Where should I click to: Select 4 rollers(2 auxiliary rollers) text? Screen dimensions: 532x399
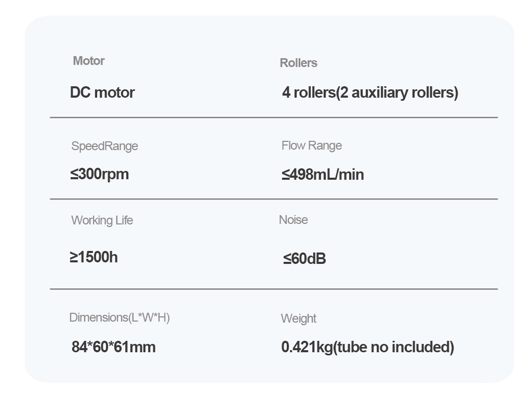click(370, 92)
